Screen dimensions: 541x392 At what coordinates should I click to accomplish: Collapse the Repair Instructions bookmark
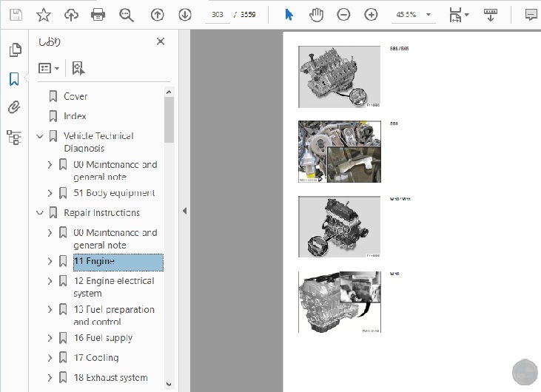coord(40,213)
